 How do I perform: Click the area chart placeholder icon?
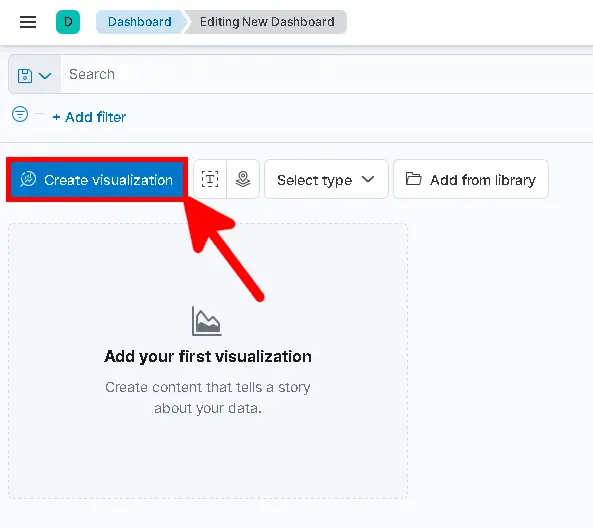coord(206,321)
